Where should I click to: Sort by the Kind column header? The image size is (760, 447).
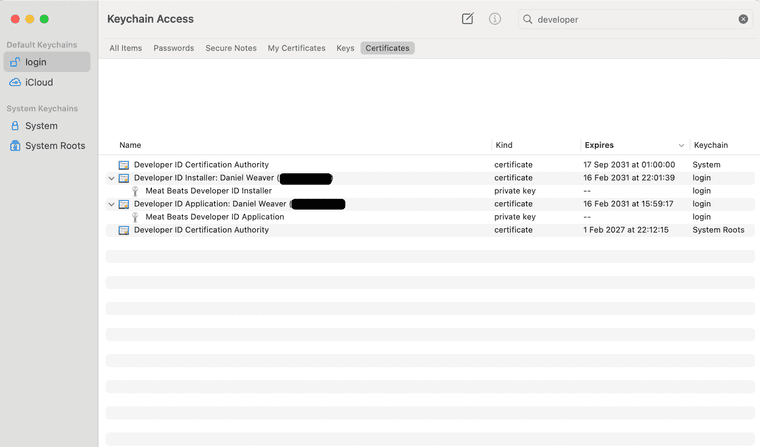point(504,145)
